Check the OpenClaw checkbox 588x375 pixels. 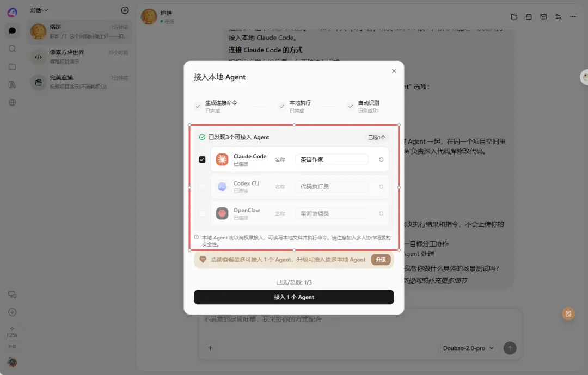[x=202, y=213]
